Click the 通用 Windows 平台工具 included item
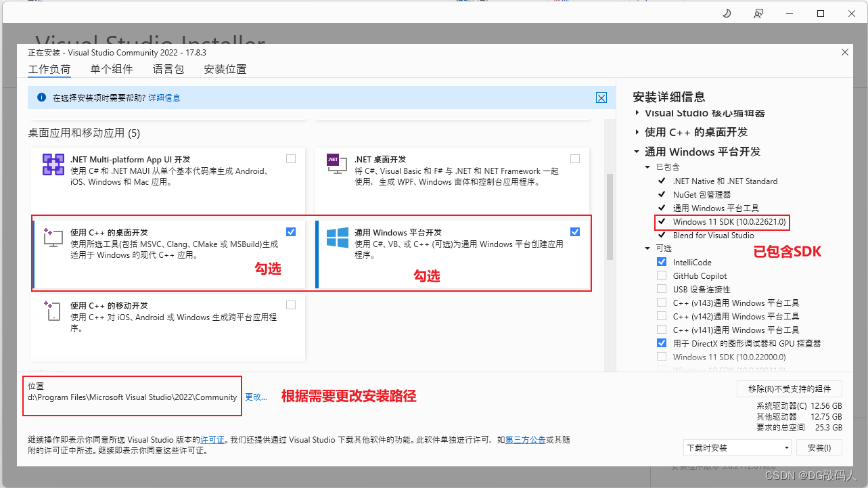 click(x=716, y=208)
